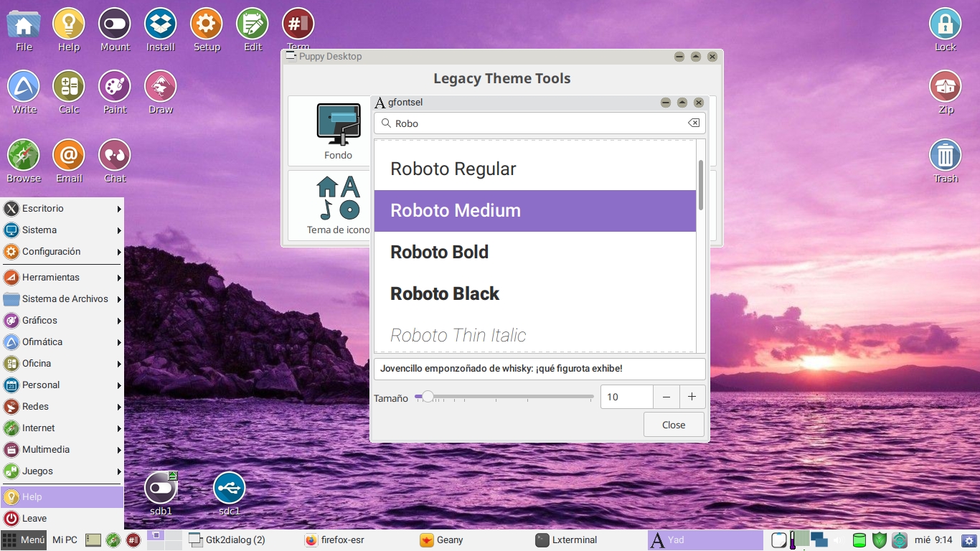
Task: Open the Juegos submenu
Action: click(x=62, y=471)
